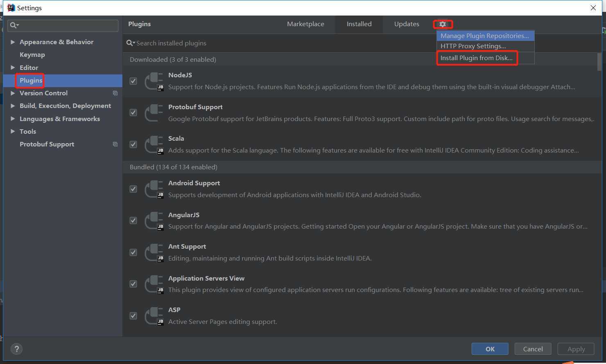Click the Protobuf Support plugin icon
606x364 pixels.
(x=154, y=113)
